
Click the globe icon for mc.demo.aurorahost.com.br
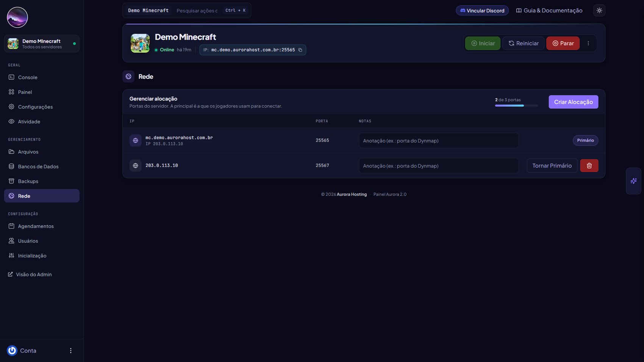tap(135, 140)
